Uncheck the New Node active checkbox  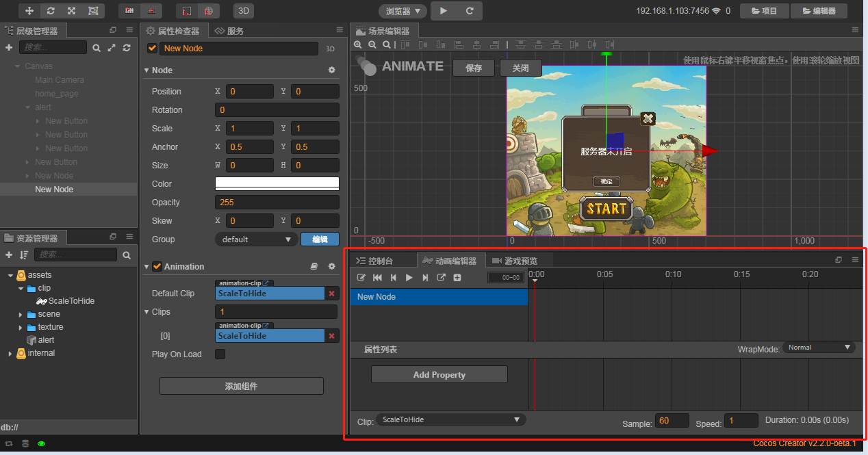152,49
